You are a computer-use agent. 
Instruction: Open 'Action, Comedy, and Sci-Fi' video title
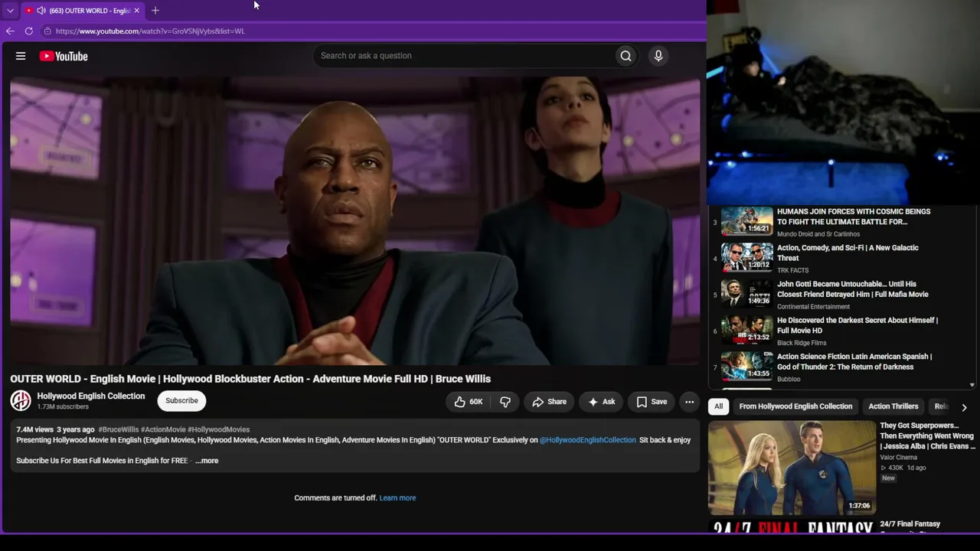(x=848, y=253)
